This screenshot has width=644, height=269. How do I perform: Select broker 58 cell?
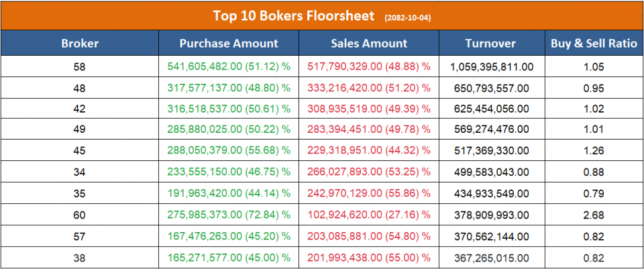[x=80, y=66]
